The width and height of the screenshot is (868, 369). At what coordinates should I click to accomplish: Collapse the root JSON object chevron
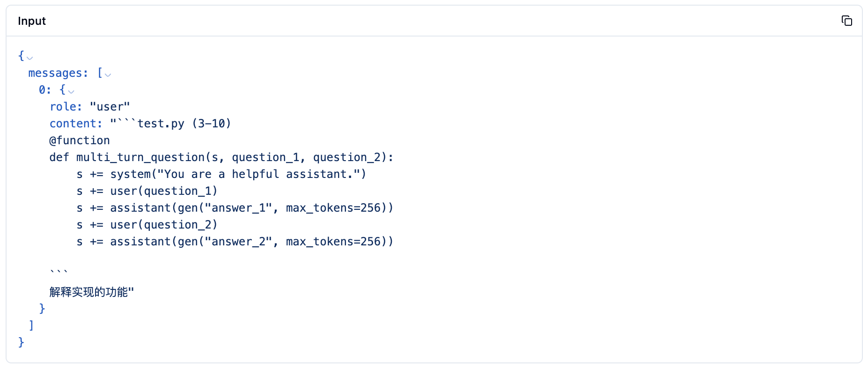30,58
